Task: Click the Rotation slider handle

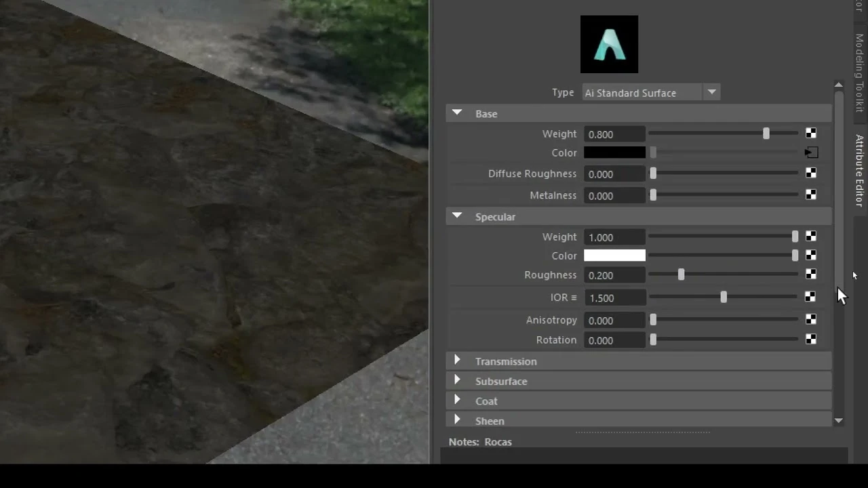Action: (653, 340)
